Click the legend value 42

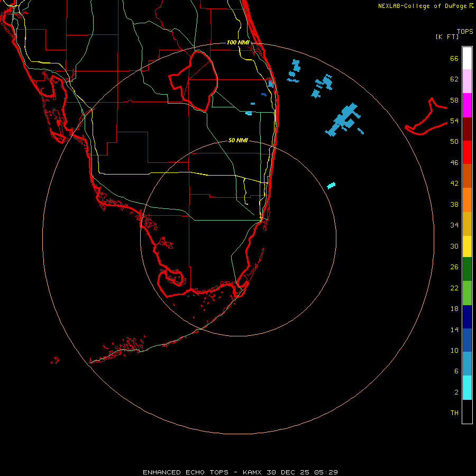click(x=454, y=184)
